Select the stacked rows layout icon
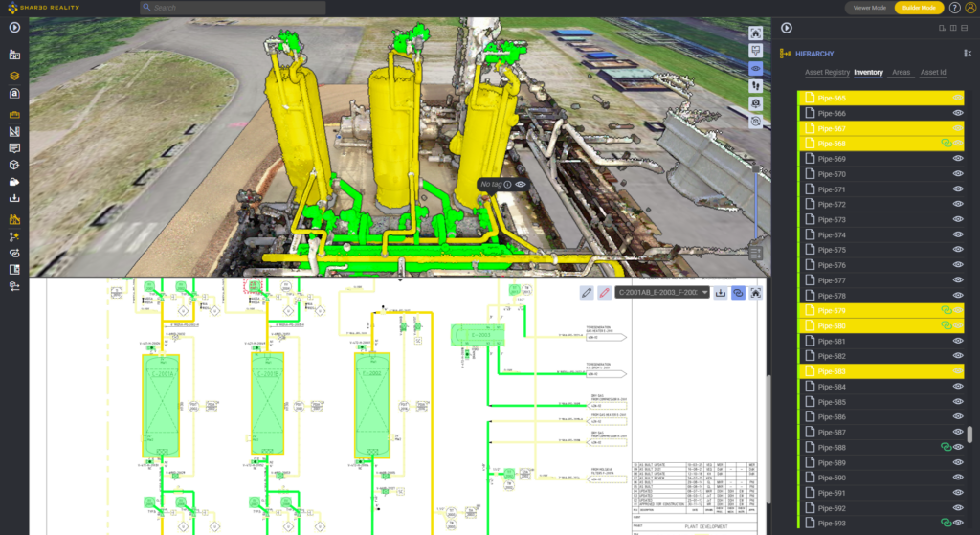Screen dimensions: 980x535 coord(965,28)
